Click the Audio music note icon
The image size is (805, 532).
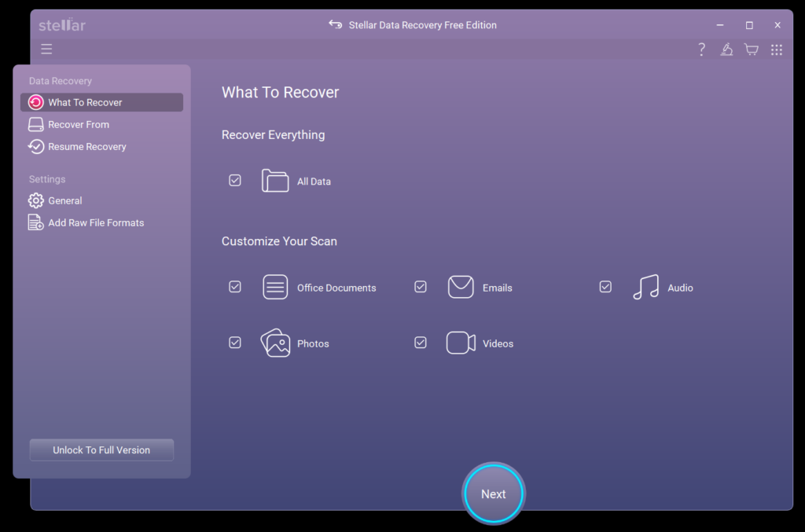645,288
